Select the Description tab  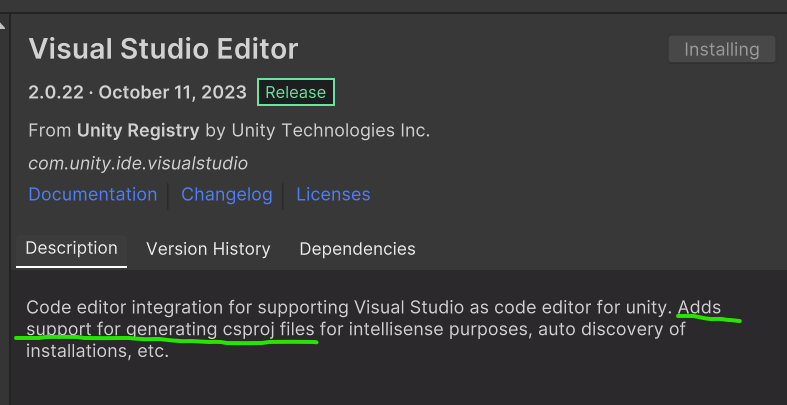click(71, 248)
